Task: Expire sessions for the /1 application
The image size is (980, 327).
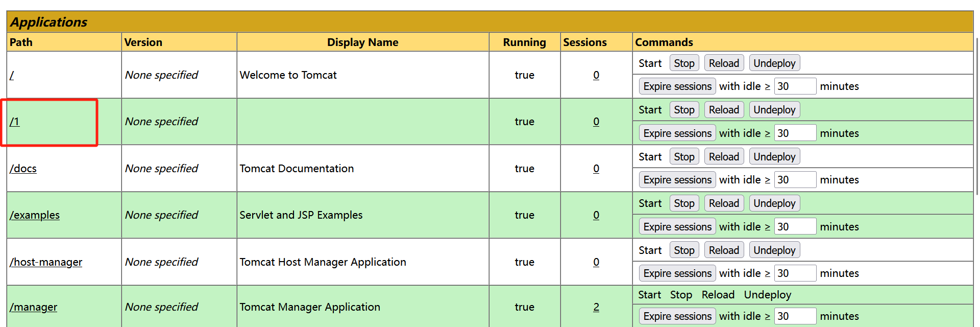Action: point(677,133)
